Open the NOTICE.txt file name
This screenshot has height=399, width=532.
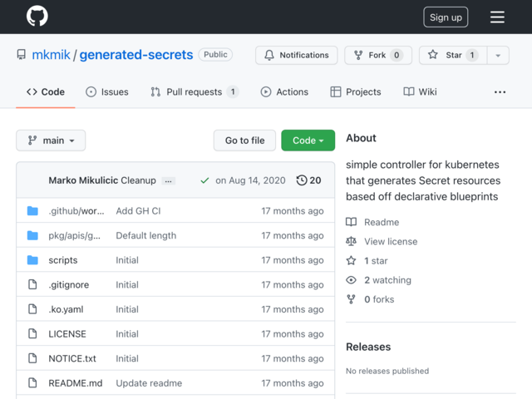click(x=72, y=358)
